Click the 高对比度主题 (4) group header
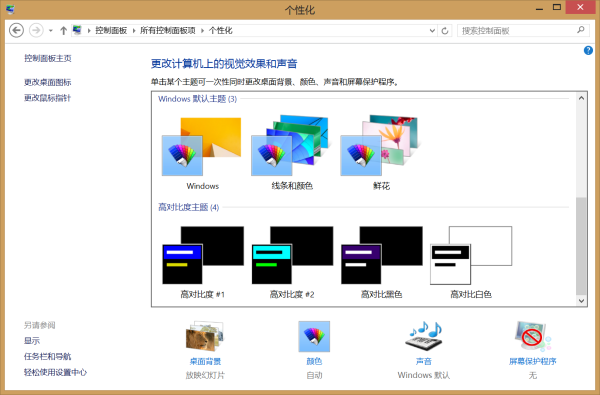Screen dimensions: 600x395 (189, 207)
